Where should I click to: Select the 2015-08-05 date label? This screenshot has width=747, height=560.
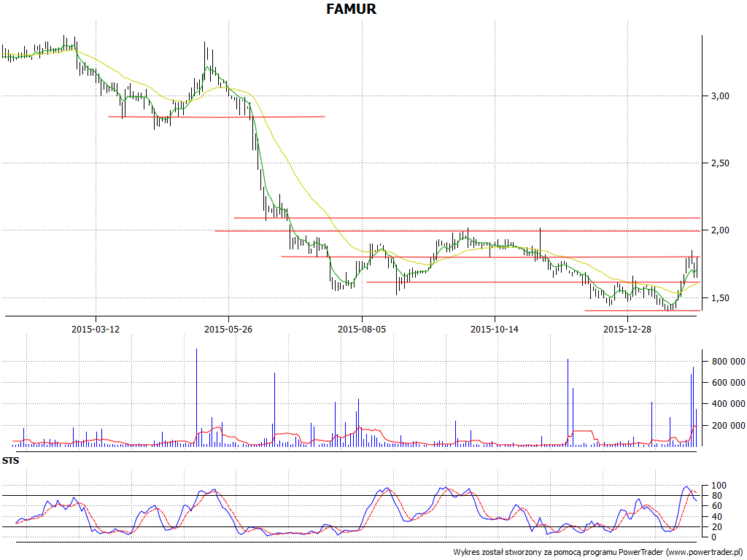[362, 329]
